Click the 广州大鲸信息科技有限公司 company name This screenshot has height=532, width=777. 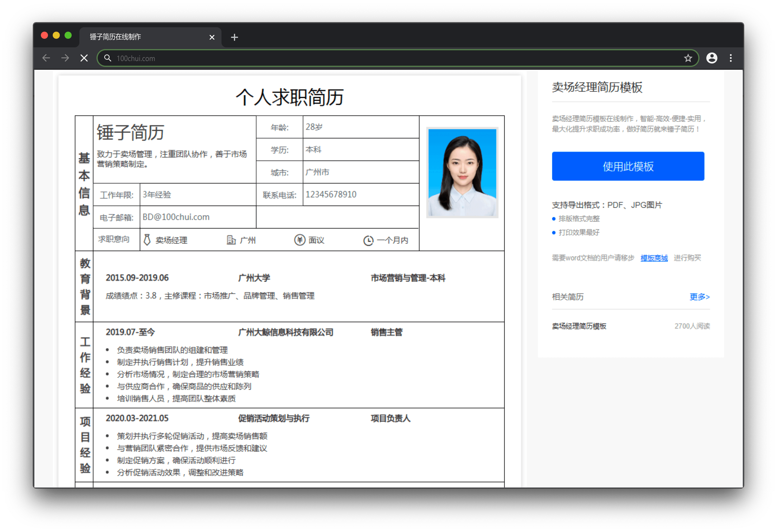pyautogui.click(x=285, y=332)
